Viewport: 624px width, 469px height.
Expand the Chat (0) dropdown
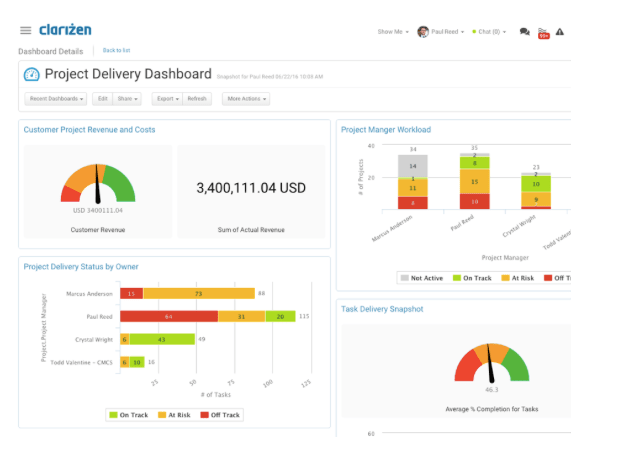coord(489,31)
